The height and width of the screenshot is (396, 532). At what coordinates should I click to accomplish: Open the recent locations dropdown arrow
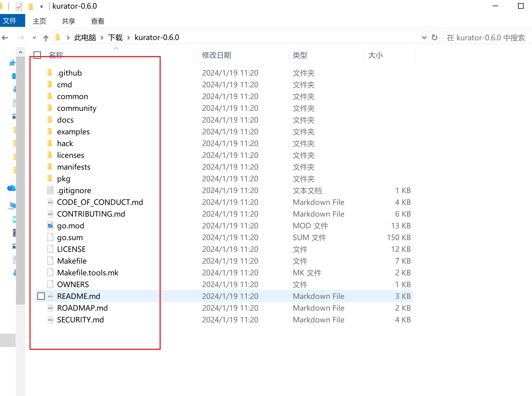[x=34, y=38]
